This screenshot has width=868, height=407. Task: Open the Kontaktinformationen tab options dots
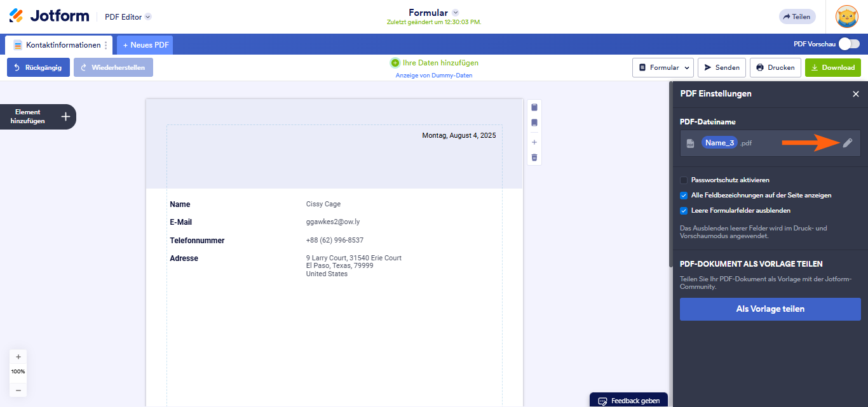[106, 45]
